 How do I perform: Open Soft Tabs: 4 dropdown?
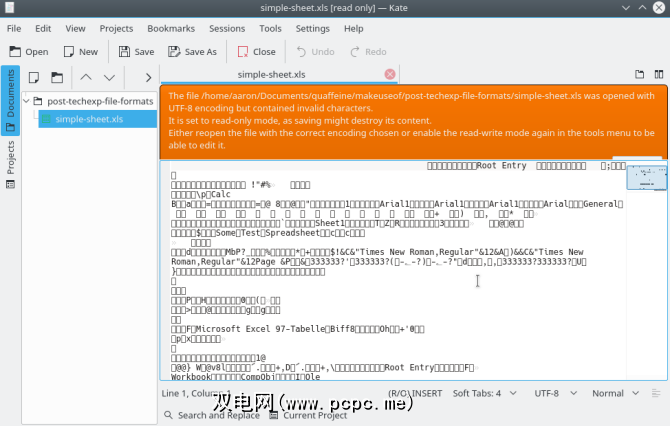pos(485,393)
